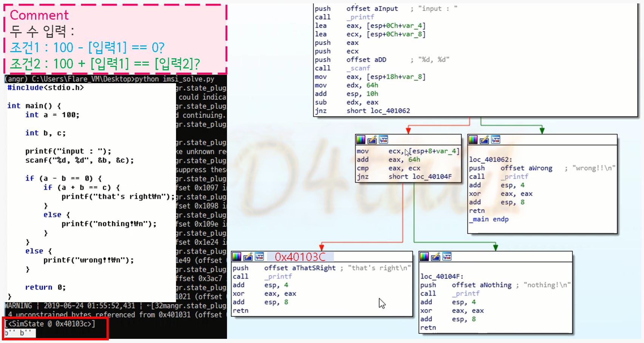
Task: Select 'offset aDD' push instruction operand
Action: click(x=366, y=59)
